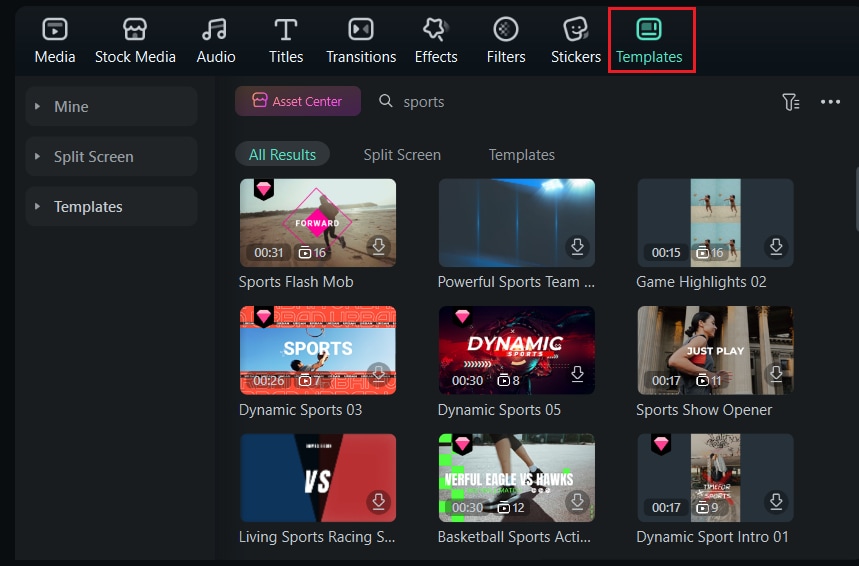Open the Stickers icon

(576, 30)
